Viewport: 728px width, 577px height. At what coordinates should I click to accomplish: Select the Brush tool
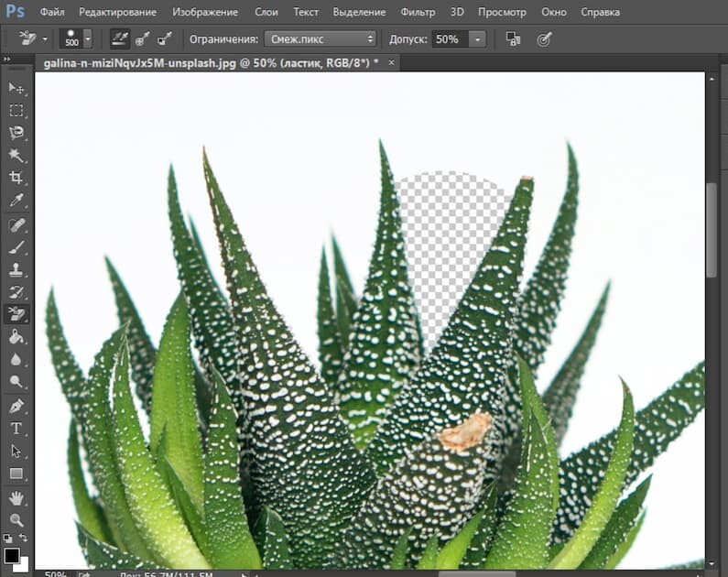[x=16, y=247]
